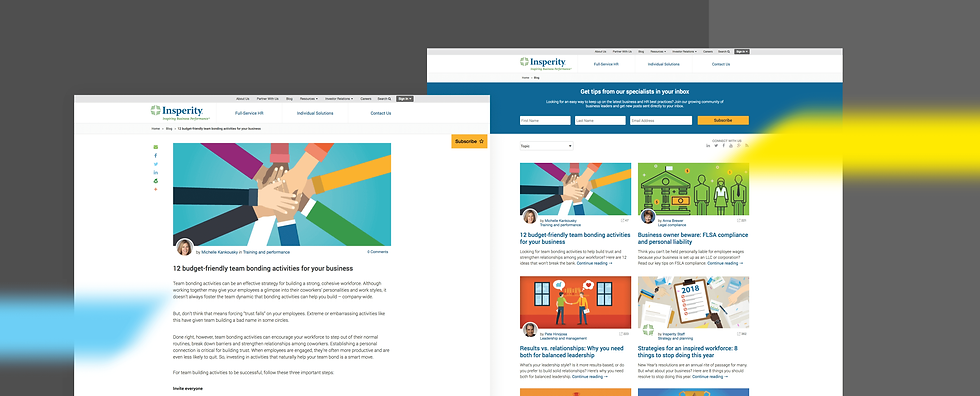Open Search in blog page top bar

723,51
